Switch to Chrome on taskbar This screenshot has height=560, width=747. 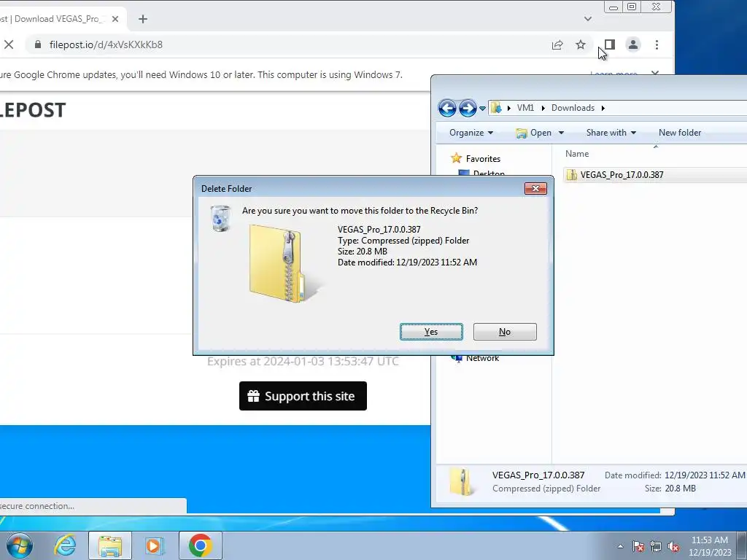coord(200,545)
